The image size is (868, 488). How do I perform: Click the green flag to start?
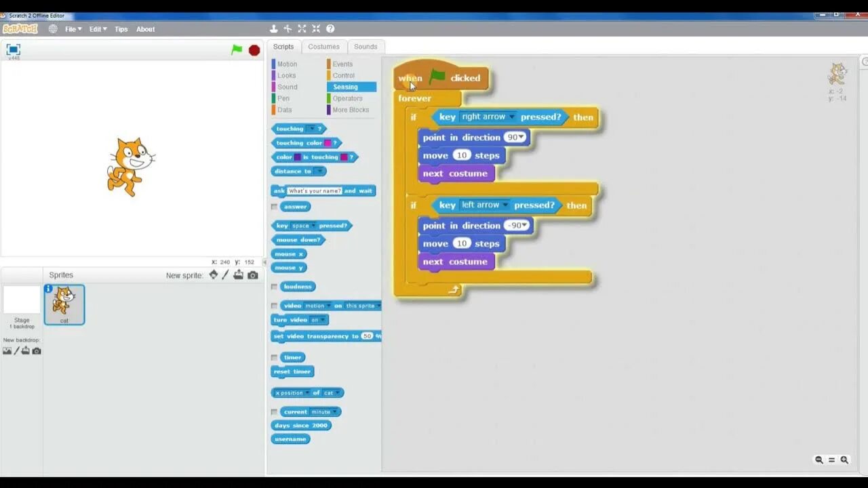click(x=237, y=49)
